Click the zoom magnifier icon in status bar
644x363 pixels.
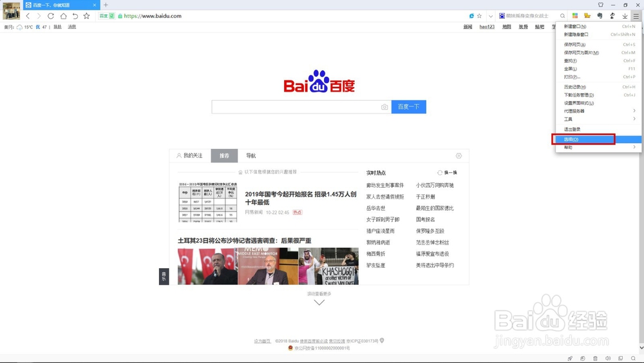[633, 358]
